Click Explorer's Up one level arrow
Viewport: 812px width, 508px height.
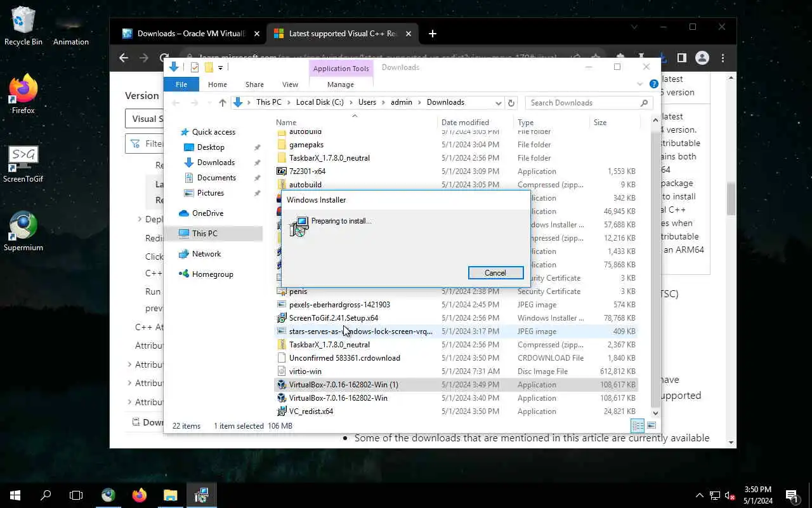point(222,102)
